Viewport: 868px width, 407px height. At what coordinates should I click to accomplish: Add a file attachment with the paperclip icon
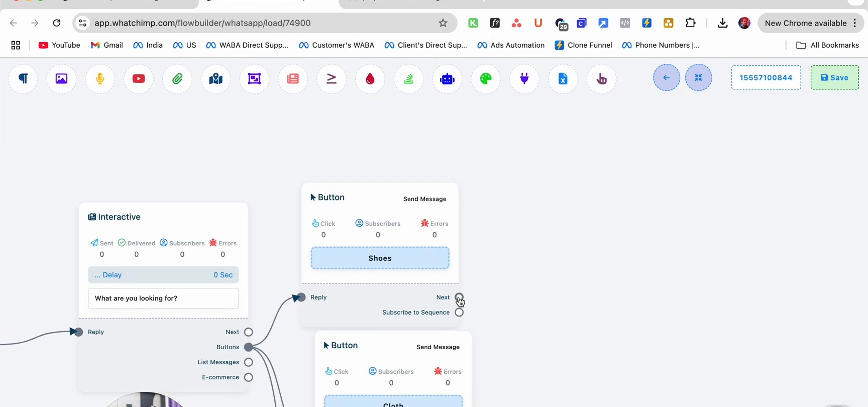pyautogui.click(x=177, y=78)
